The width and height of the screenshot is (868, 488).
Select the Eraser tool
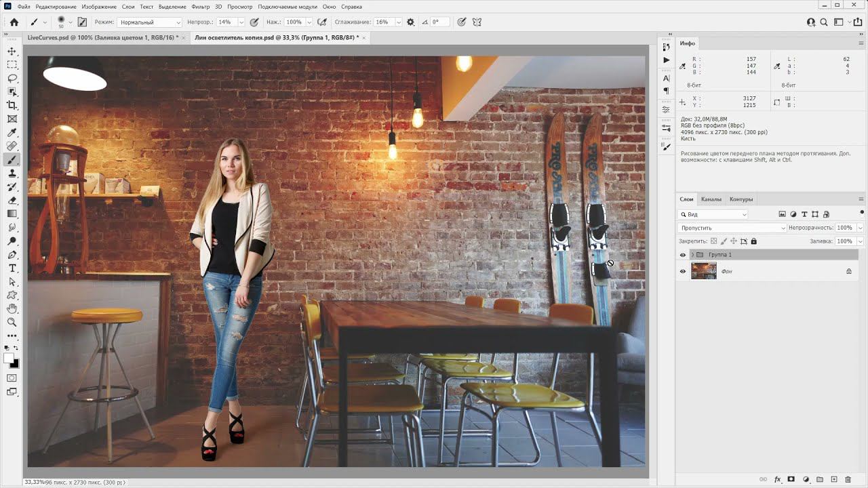pyautogui.click(x=12, y=201)
